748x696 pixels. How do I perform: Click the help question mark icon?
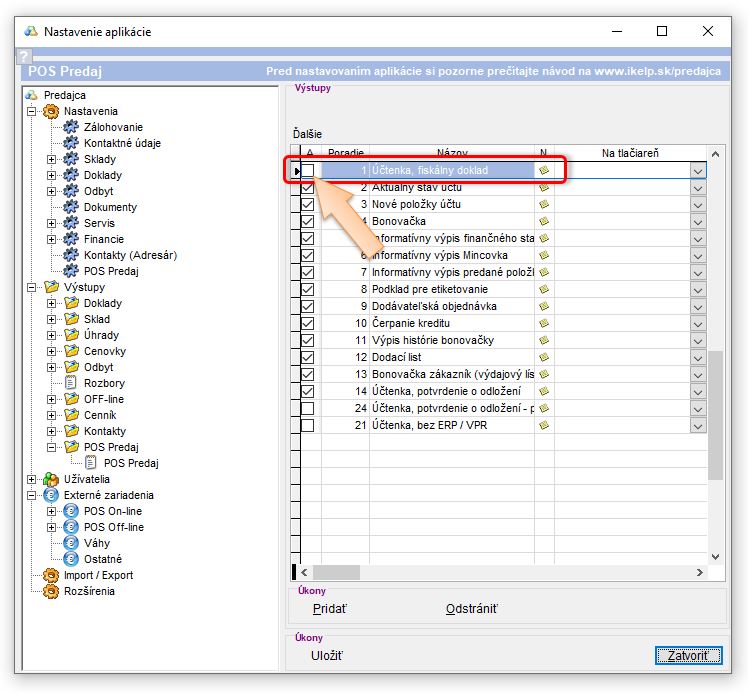click(x=25, y=57)
